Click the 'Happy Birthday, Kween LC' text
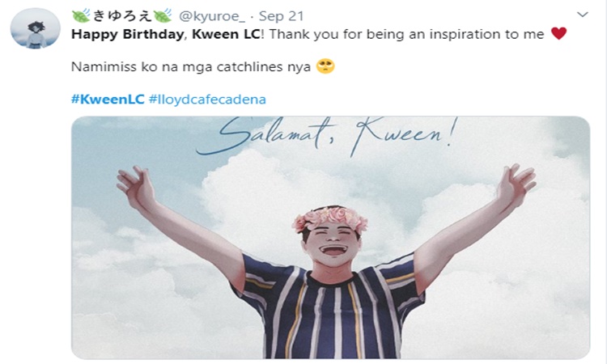The image size is (607, 364). [165, 35]
